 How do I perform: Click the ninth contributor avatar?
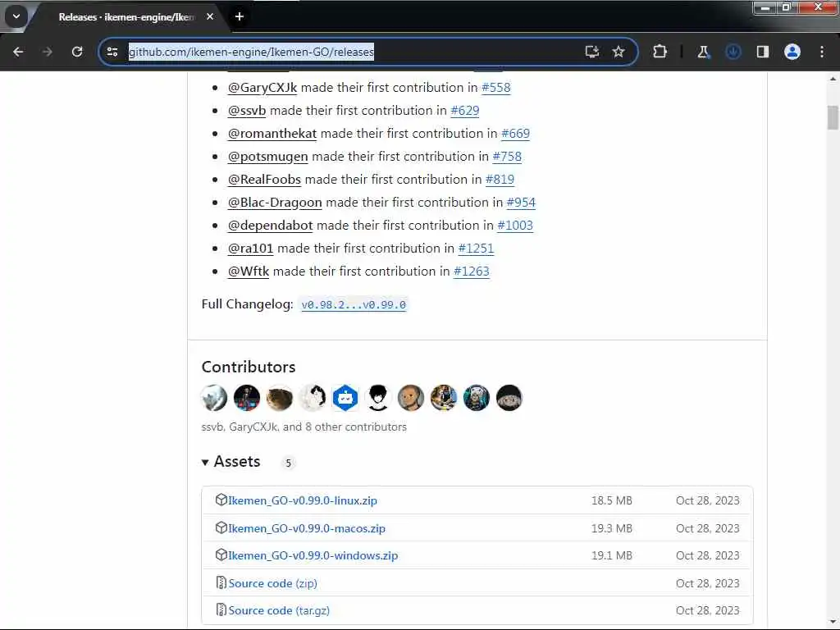coord(477,398)
